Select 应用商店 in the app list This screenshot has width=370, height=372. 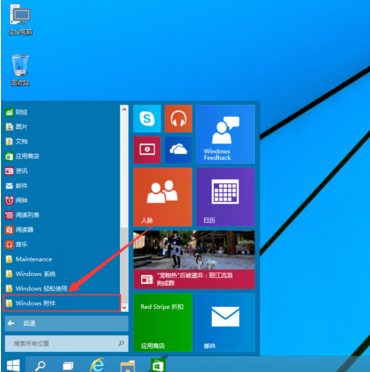(x=62, y=156)
